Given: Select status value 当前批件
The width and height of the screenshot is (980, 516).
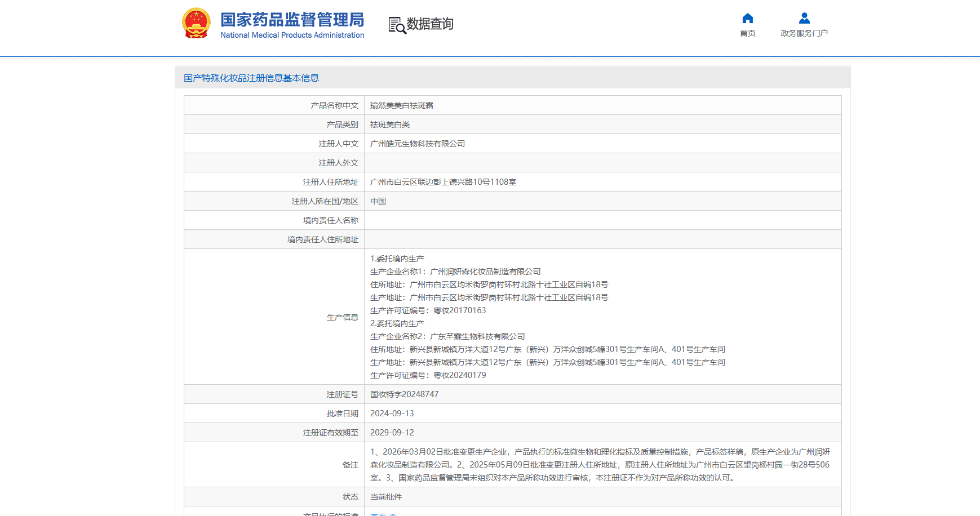Looking at the screenshot, I should click(386, 497).
